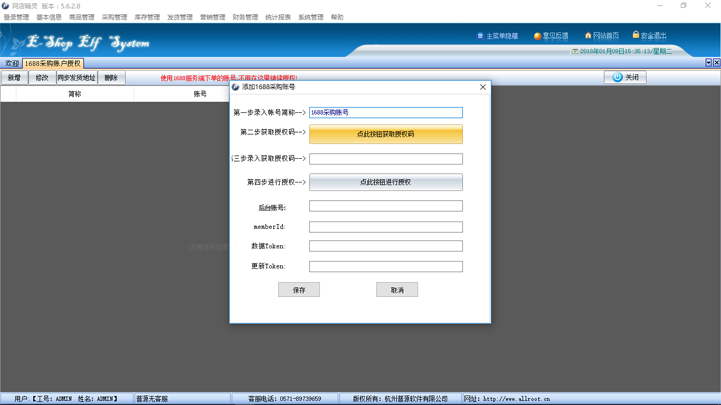Viewport: 721px width, 405px height.
Task: Click the 版权所有 status bar entry
Action: click(x=400, y=399)
